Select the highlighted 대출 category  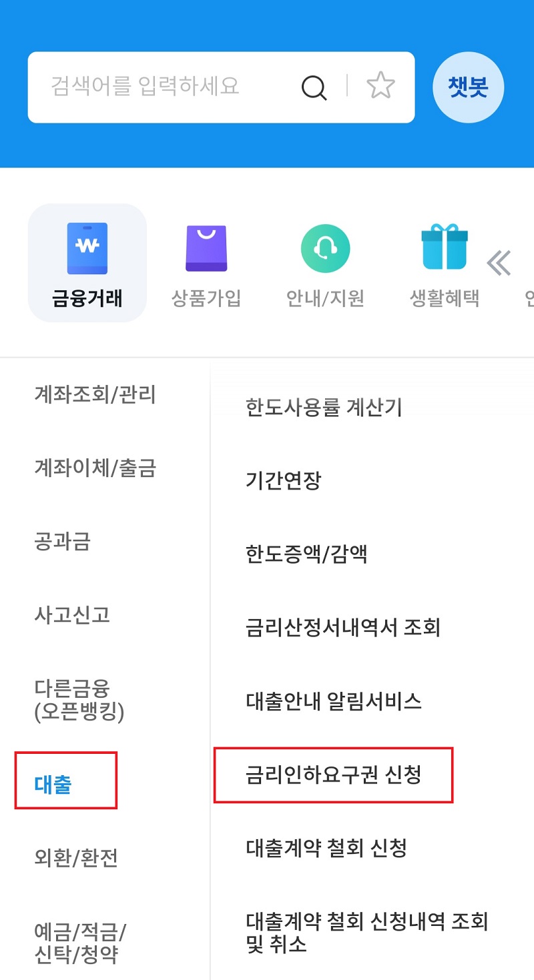(53, 785)
